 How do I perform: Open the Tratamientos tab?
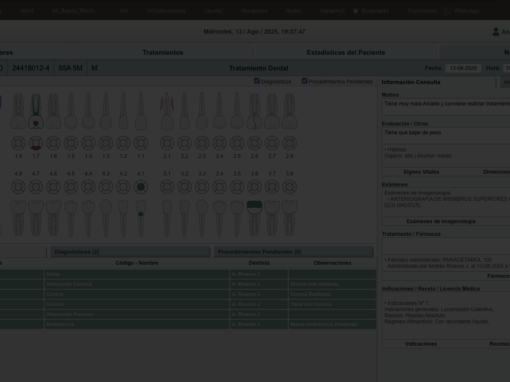[163, 52]
